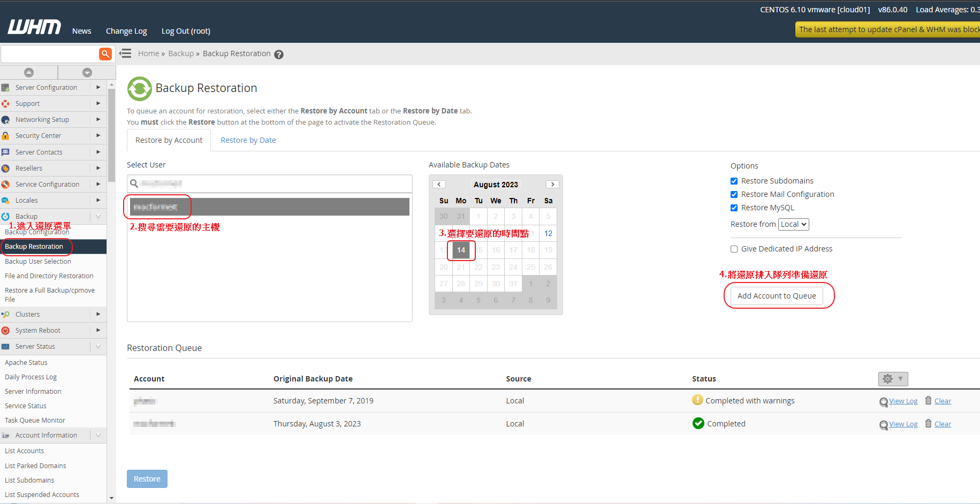
Task: Click the sidebar collapse menu icon
Action: pyautogui.click(x=125, y=54)
